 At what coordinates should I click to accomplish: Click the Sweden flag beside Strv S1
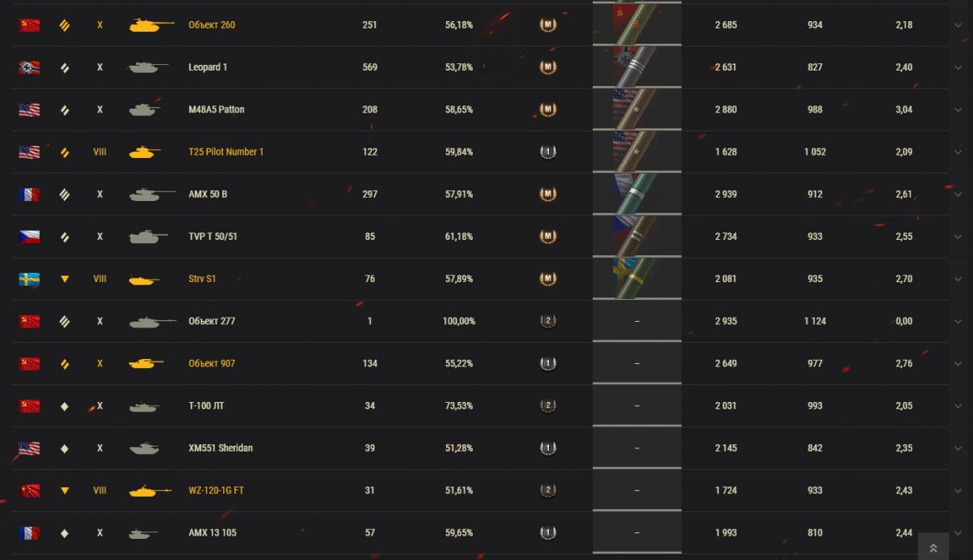click(x=29, y=279)
